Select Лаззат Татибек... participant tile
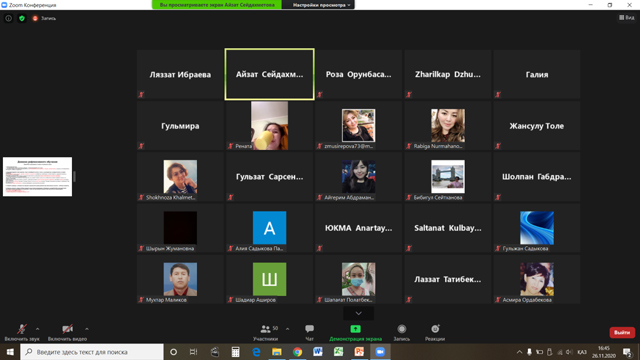Image resolution: width=640 pixels, height=360 pixels. (x=448, y=279)
